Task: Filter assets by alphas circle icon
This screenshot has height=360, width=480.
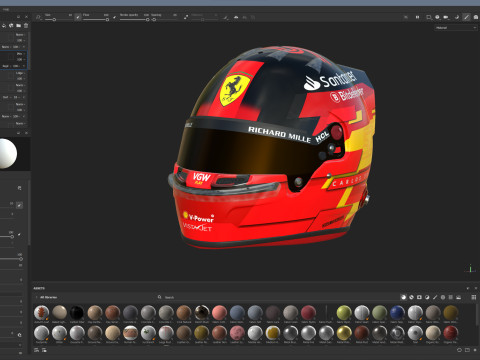Action: tap(443, 297)
